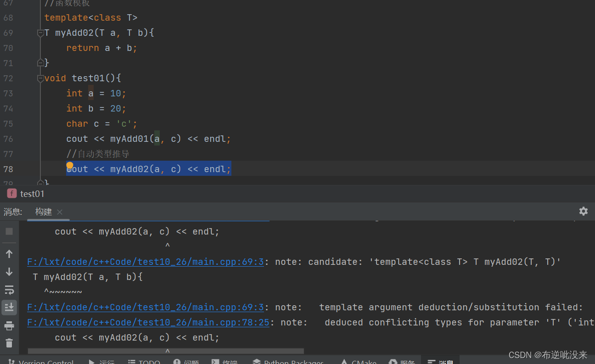Click the horizontal scrollbar in build output
The height and width of the screenshot is (364, 595).
pos(166,351)
